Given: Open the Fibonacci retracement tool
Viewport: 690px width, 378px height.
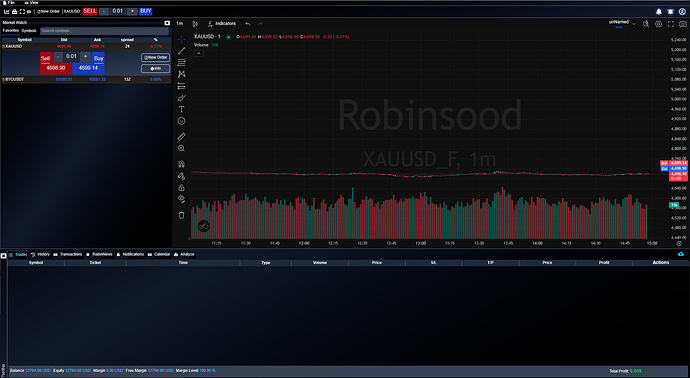Looking at the screenshot, I should pos(181,63).
